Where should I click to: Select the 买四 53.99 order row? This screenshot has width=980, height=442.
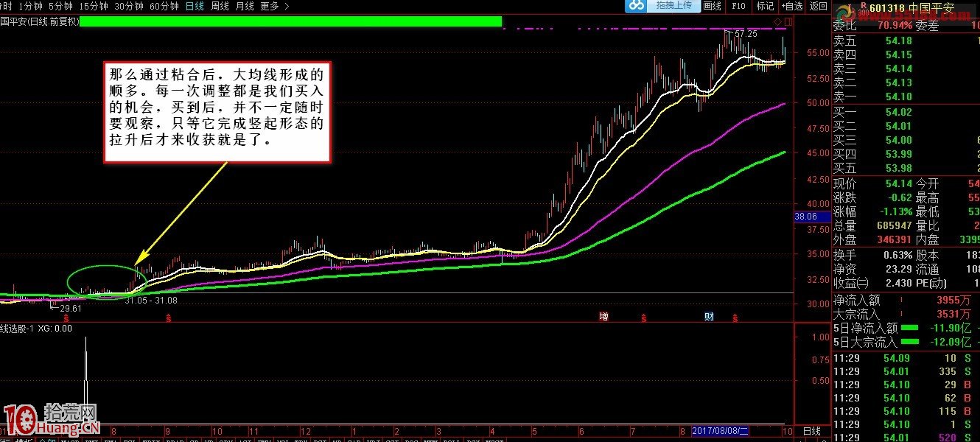(x=906, y=154)
